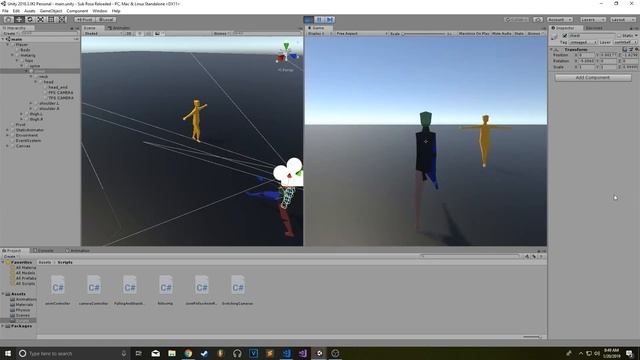Toggle Maximize On Play
The width and height of the screenshot is (640, 360).
click(x=473, y=33)
